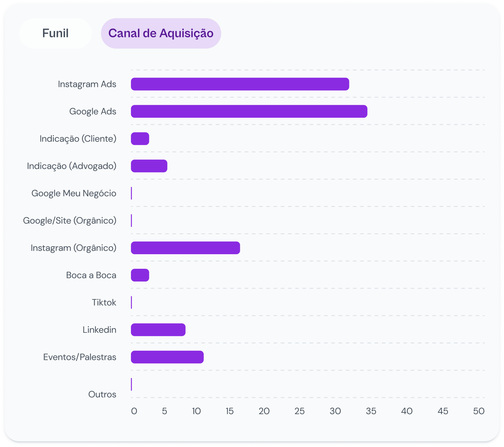
Task: Click the 25 tick on the axis
Action: tap(299, 411)
